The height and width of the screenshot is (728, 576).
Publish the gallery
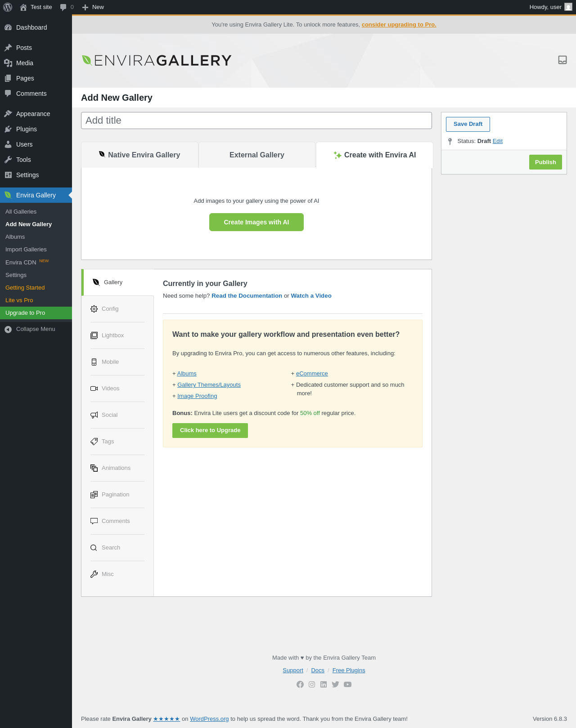545,162
